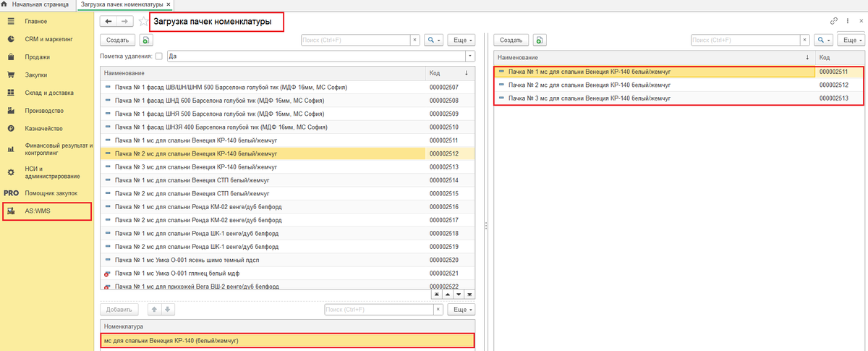Copy page link using the chain icon
This screenshot has width=868, height=351.
[834, 21]
